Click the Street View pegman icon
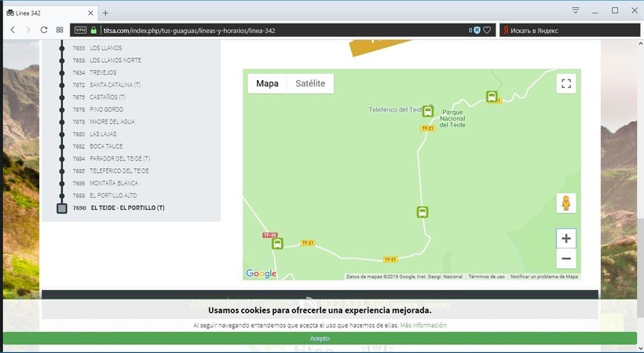Image resolution: width=644 pixels, height=353 pixels. click(565, 203)
